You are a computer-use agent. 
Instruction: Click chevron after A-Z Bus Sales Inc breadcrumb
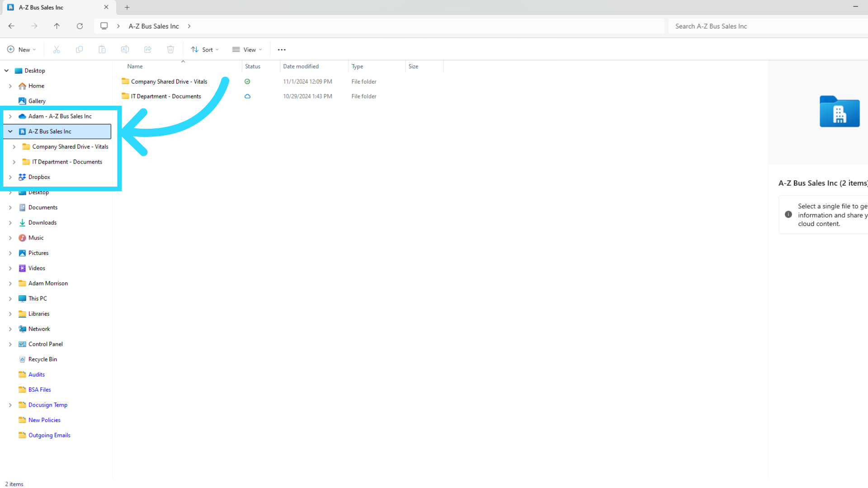click(x=189, y=26)
